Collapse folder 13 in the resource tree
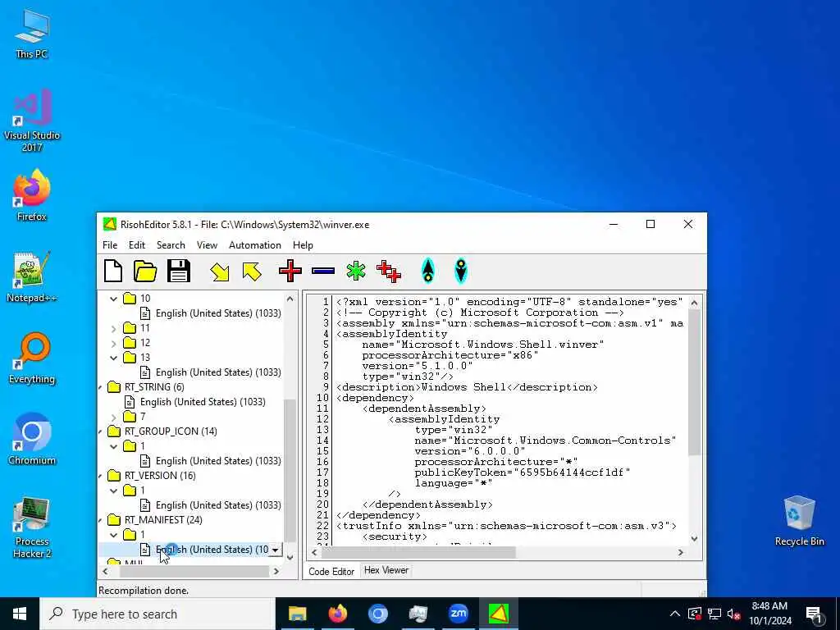Image resolution: width=840 pixels, height=630 pixels. [113, 358]
